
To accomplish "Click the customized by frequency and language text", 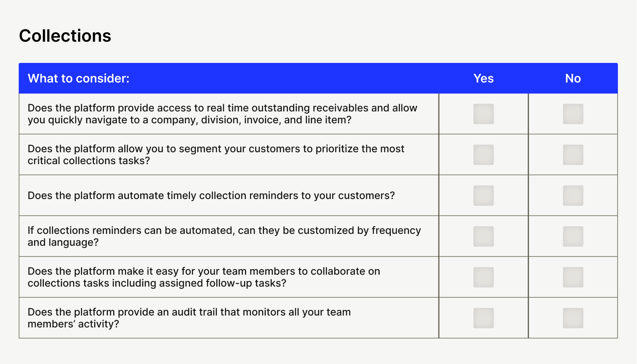I will (x=225, y=236).
